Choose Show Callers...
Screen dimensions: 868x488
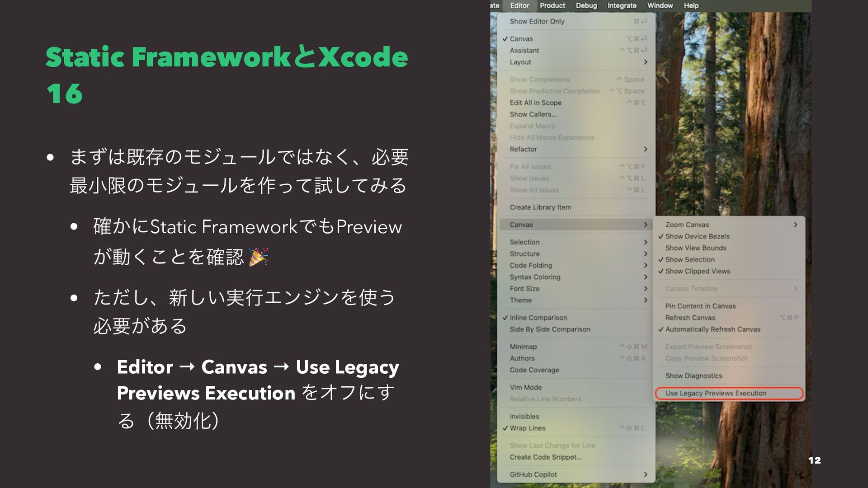pyautogui.click(x=576, y=115)
